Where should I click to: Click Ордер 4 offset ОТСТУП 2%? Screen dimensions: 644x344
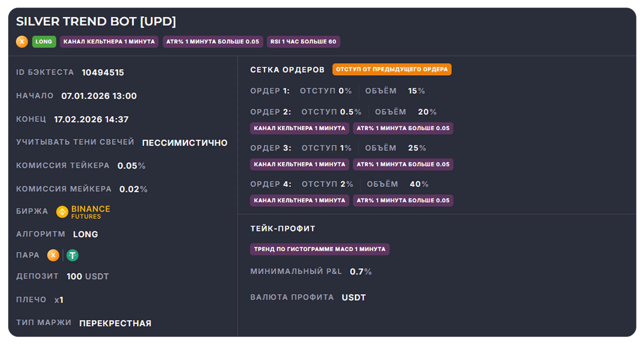tap(328, 184)
